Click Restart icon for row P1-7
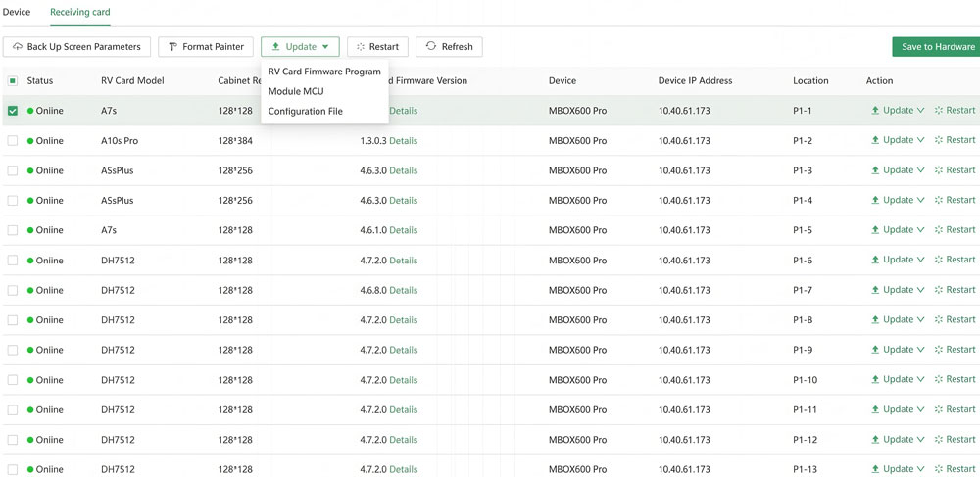 [x=939, y=290]
